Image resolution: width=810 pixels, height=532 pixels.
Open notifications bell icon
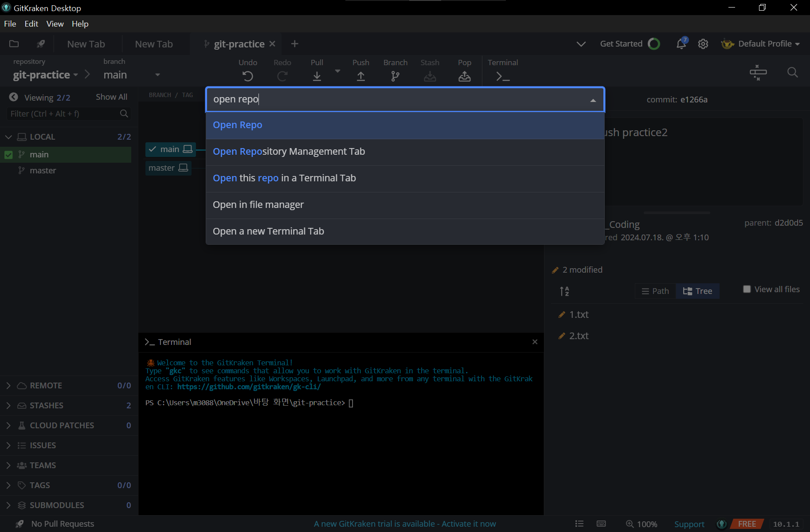681,43
